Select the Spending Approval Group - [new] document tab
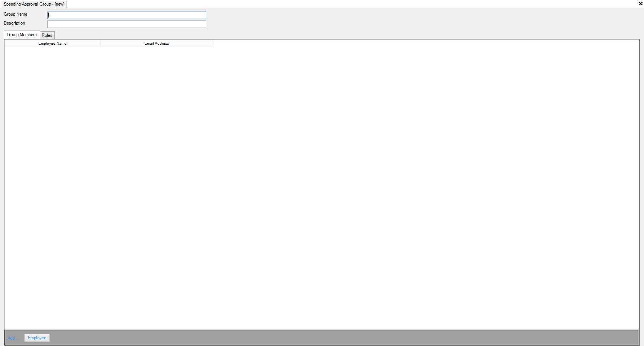Image resolution: width=644 pixels, height=346 pixels. click(x=34, y=4)
